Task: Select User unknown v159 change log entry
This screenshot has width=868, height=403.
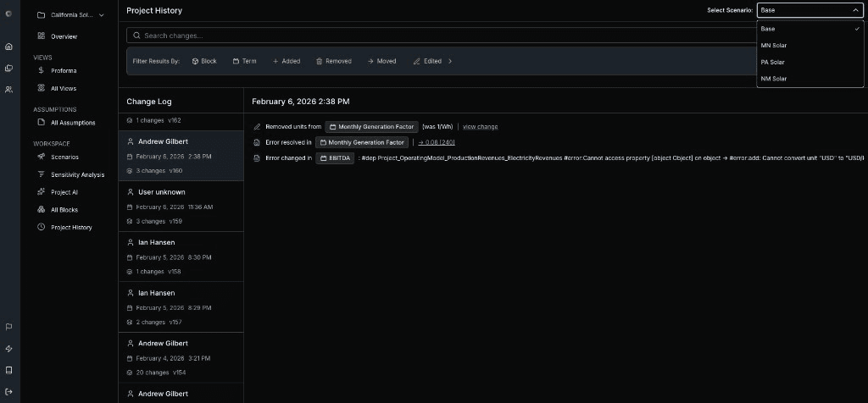Action: (x=181, y=207)
